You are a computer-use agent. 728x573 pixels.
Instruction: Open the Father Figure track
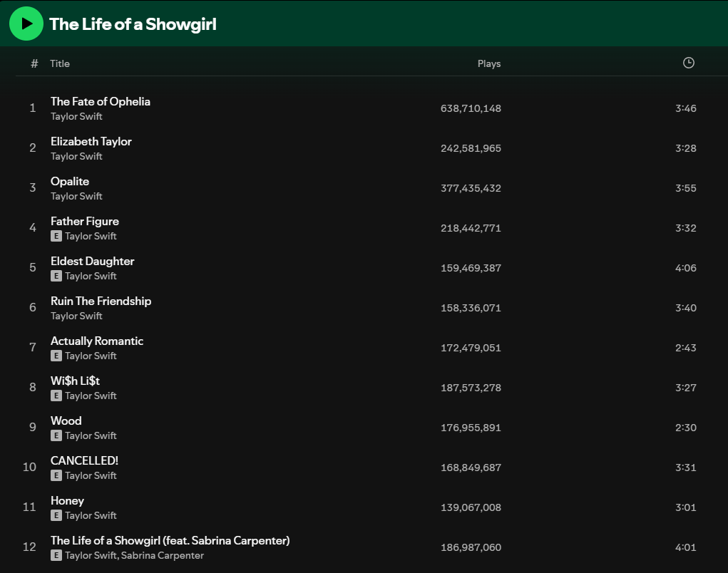point(85,222)
